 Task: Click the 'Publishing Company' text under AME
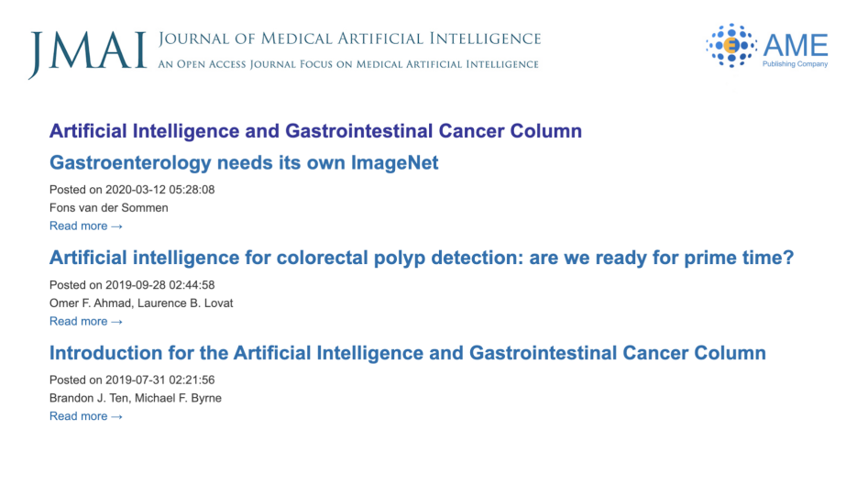795,64
